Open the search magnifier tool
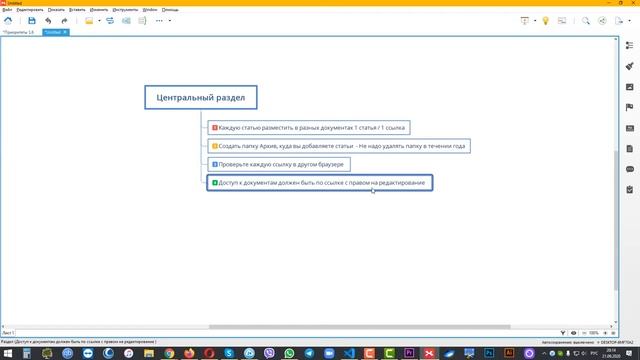The image size is (640, 360). [586, 20]
